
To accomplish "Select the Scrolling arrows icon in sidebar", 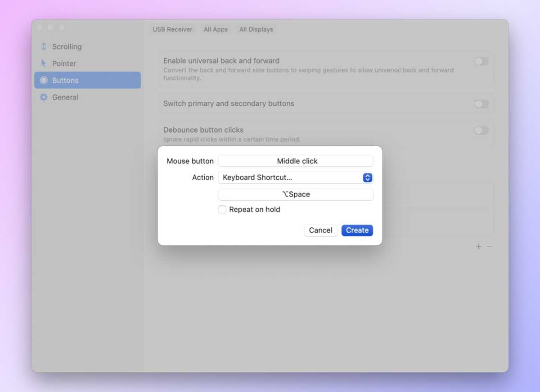I will tap(43, 46).
